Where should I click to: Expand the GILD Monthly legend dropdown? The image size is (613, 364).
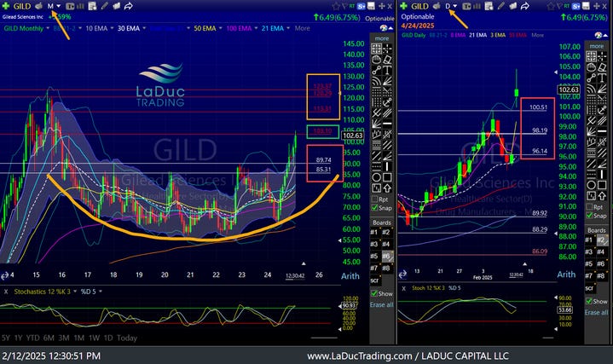click(x=48, y=28)
